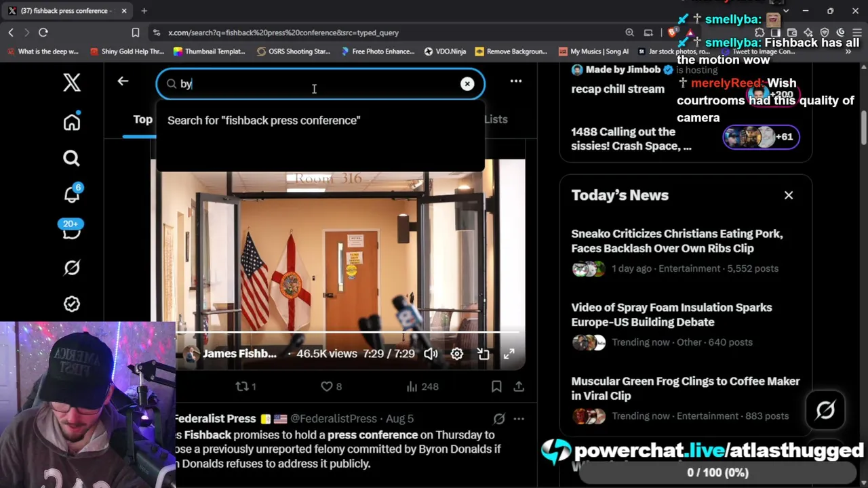Open the X logo home link

coord(72,83)
